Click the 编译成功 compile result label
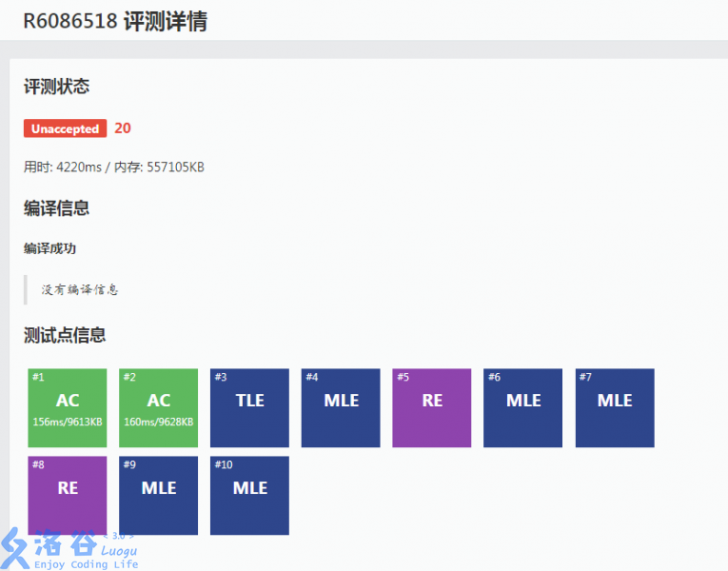728x571 pixels. coord(49,248)
